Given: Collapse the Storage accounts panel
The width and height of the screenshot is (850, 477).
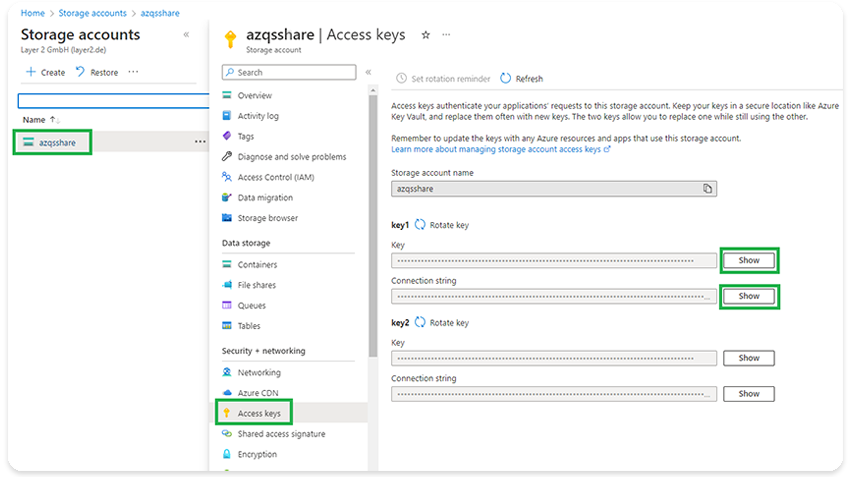Looking at the screenshot, I should click(x=186, y=35).
